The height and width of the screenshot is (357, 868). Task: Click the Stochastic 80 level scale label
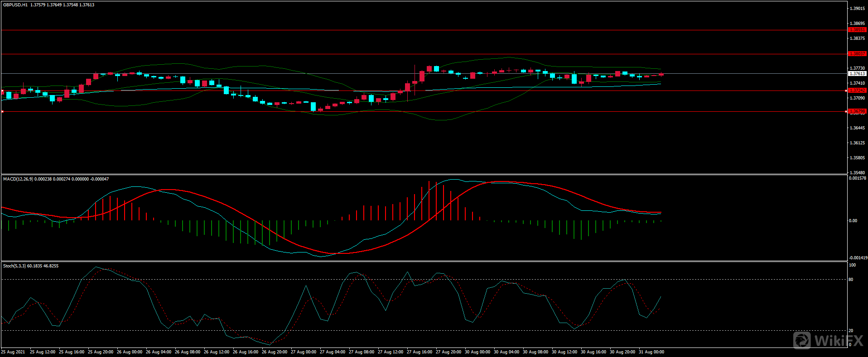click(851, 280)
